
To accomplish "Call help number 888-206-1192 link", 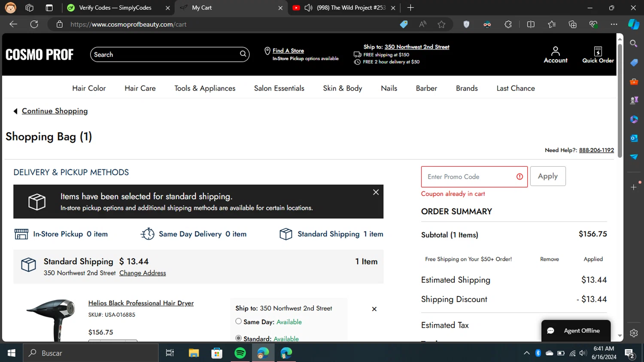I will [x=596, y=150].
